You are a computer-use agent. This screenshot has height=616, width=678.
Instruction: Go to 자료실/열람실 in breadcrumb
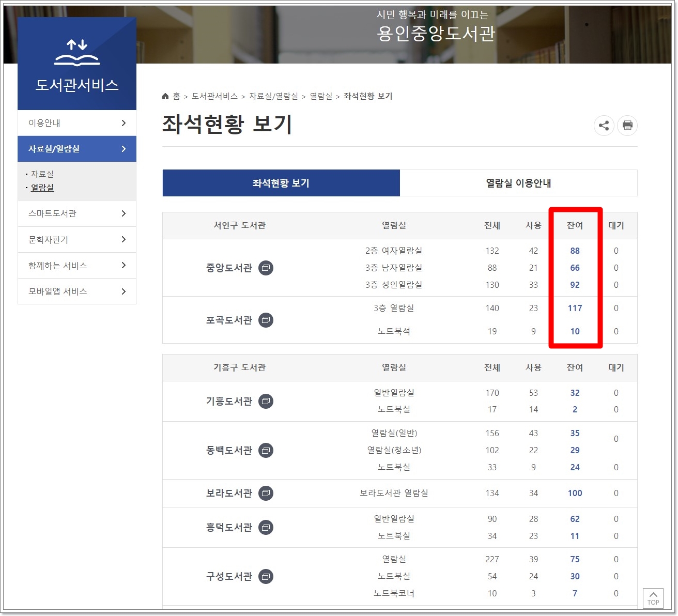(273, 96)
